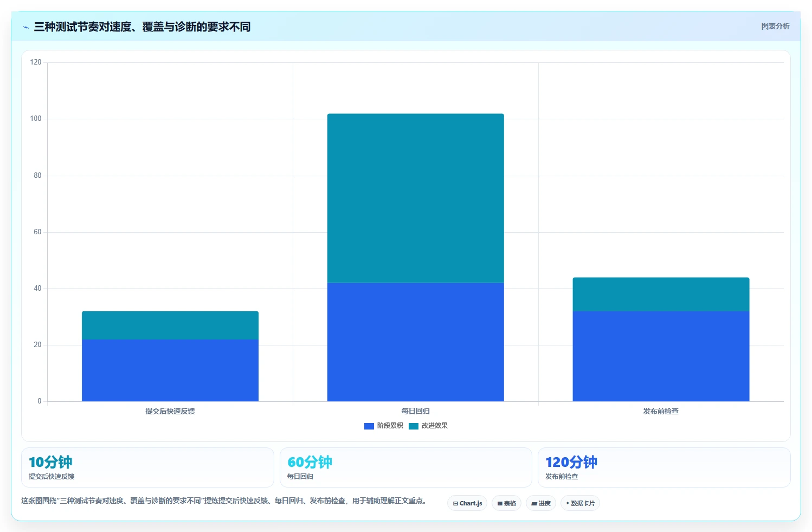Viewport: 812px width, 532px height.
Task: Click the teal bar segment for 每日回归
Action: click(416, 198)
